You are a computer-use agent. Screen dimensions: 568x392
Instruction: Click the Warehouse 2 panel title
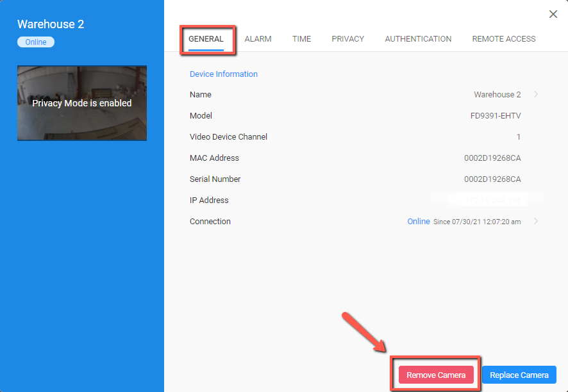coord(51,24)
